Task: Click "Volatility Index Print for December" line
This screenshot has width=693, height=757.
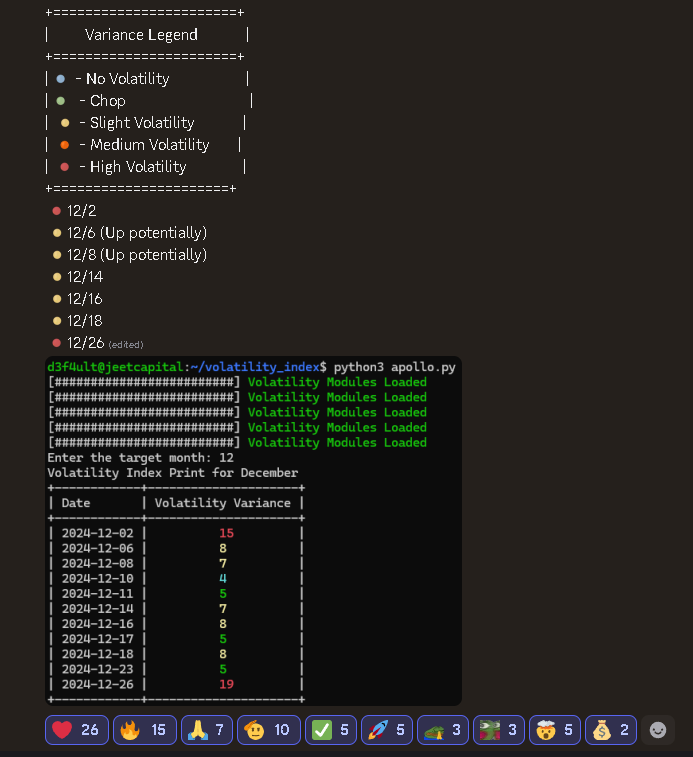Action: point(172,473)
